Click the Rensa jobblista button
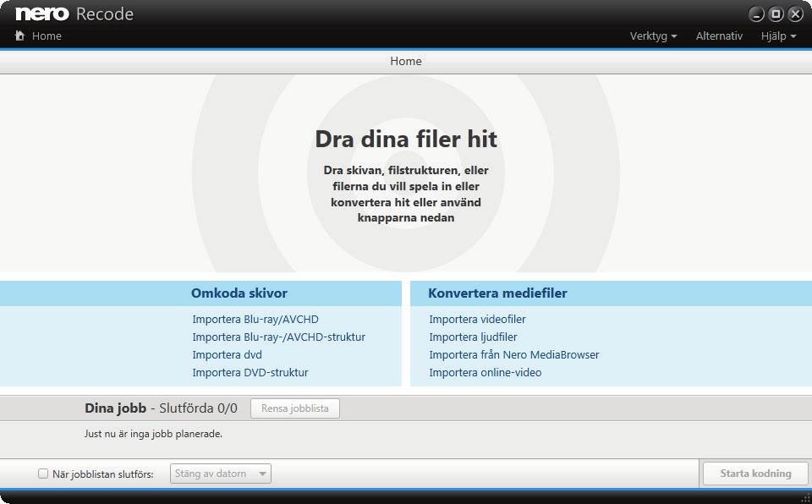This screenshot has width=812, height=504. point(295,408)
